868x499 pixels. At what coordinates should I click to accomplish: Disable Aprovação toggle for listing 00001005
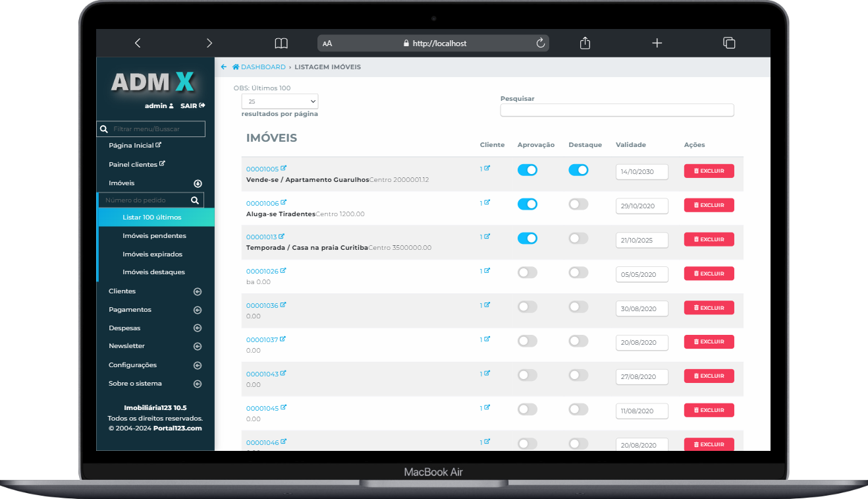[527, 170]
